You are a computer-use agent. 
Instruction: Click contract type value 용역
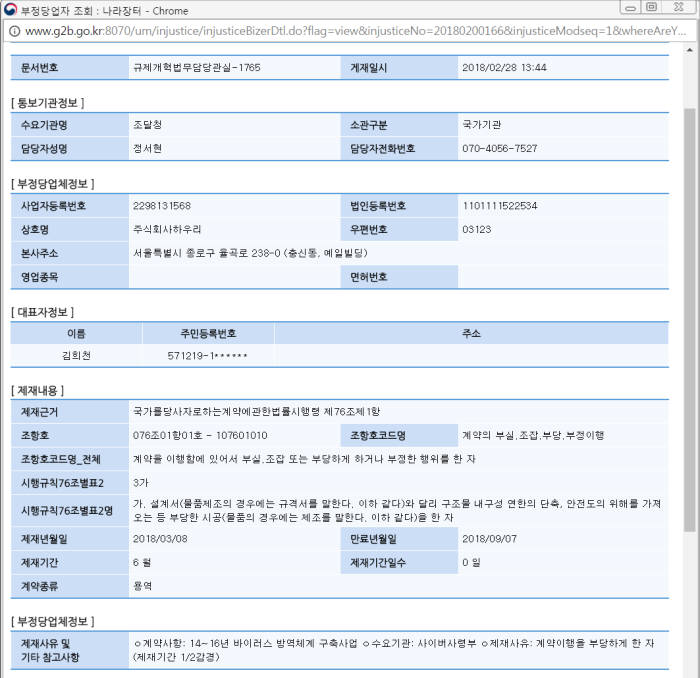click(142, 586)
